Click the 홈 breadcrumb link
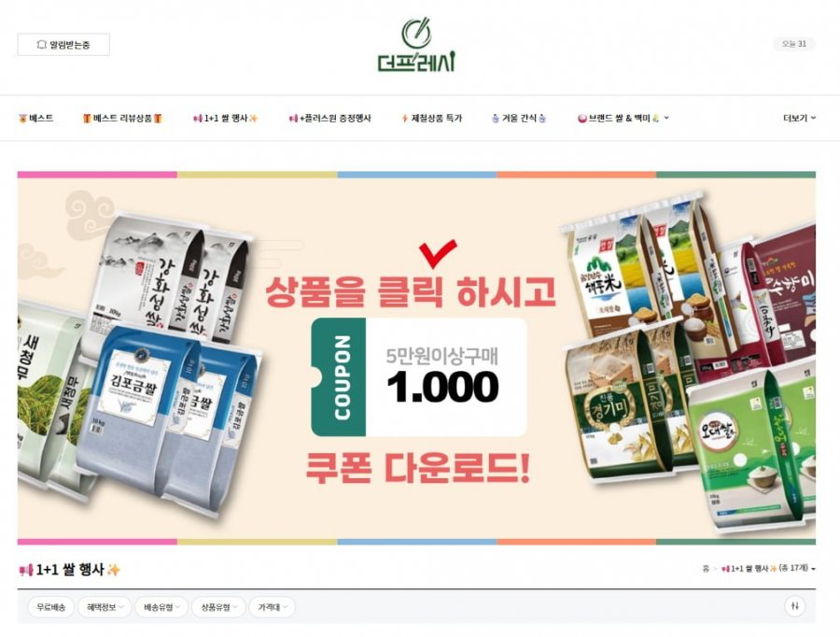 click(706, 569)
